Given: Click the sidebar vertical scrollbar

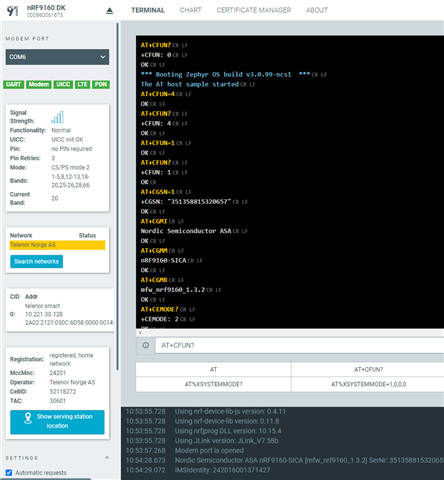Looking at the screenshot, I should [117, 197].
